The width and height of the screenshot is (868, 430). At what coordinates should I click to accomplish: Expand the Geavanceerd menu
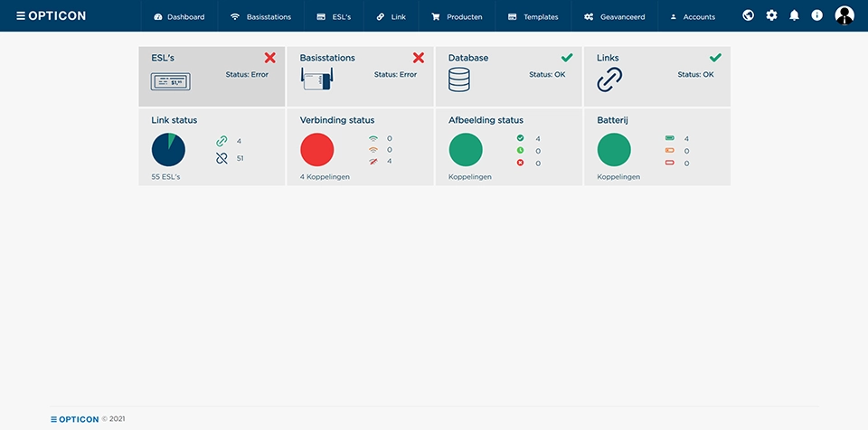[614, 16]
